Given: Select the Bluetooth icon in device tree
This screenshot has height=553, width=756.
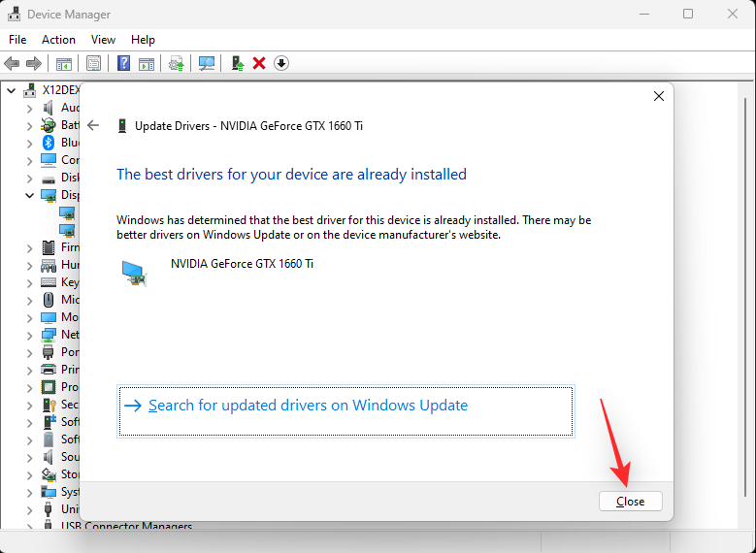Looking at the screenshot, I should [48, 143].
